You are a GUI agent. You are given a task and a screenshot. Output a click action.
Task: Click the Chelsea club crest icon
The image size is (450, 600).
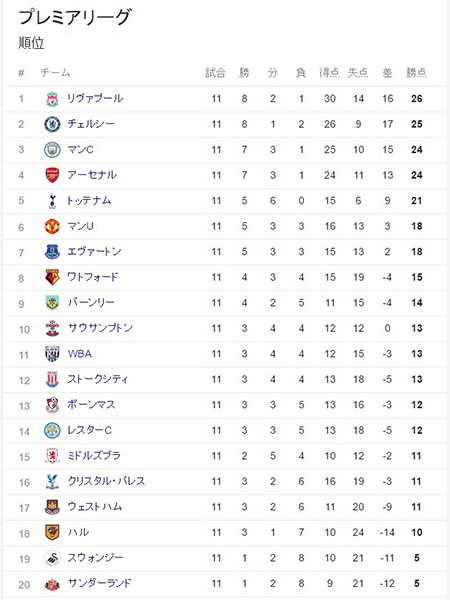52,124
